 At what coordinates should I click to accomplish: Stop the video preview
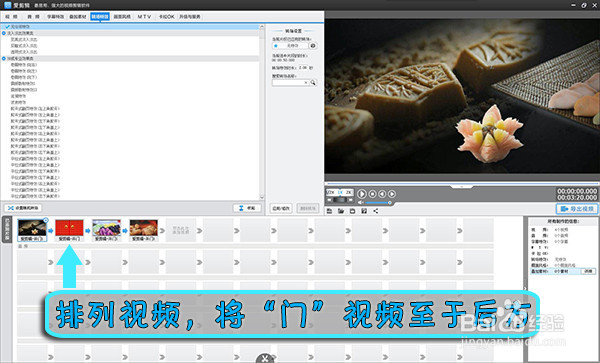(x=372, y=194)
